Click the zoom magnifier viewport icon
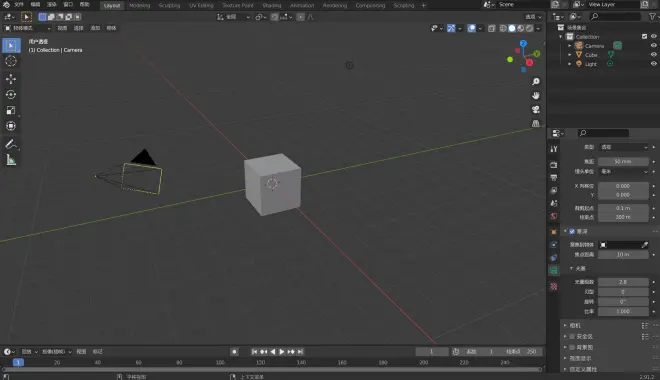Viewport: 660px width, 380px height. (535, 81)
